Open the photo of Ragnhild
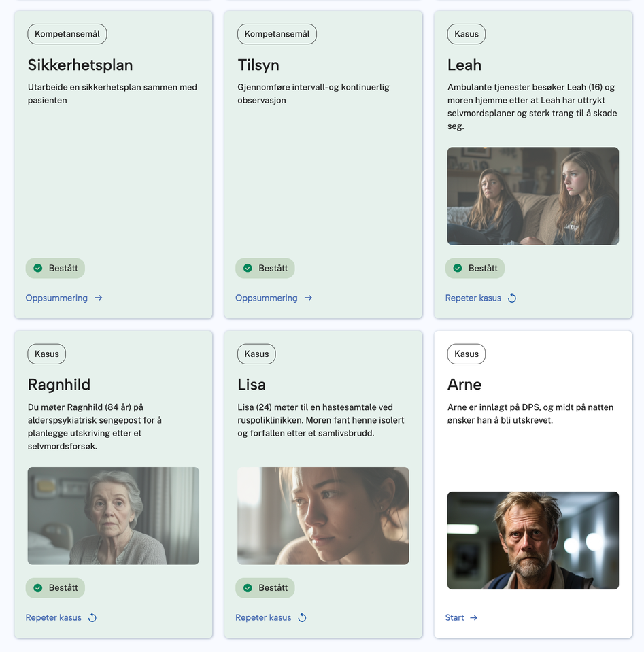Image resolution: width=644 pixels, height=652 pixels. 114,515
